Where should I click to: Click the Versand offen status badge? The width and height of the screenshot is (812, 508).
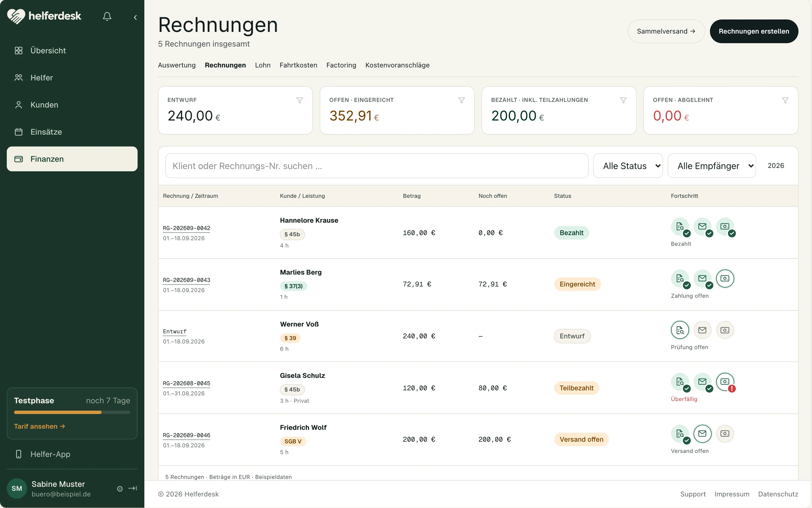pyautogui.click(x=581, y=439)
